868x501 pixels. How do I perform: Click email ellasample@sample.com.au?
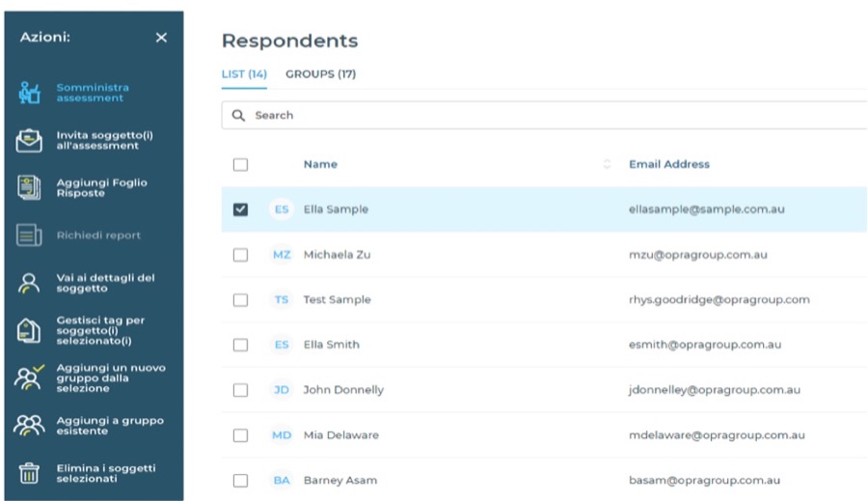point(706,209)
